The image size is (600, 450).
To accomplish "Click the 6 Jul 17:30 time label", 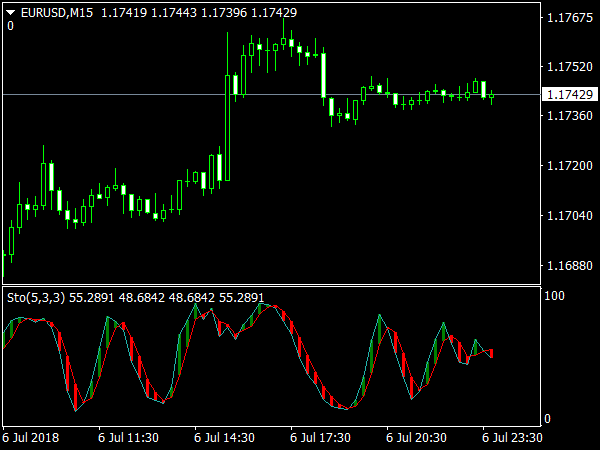I will coord(320,437).
